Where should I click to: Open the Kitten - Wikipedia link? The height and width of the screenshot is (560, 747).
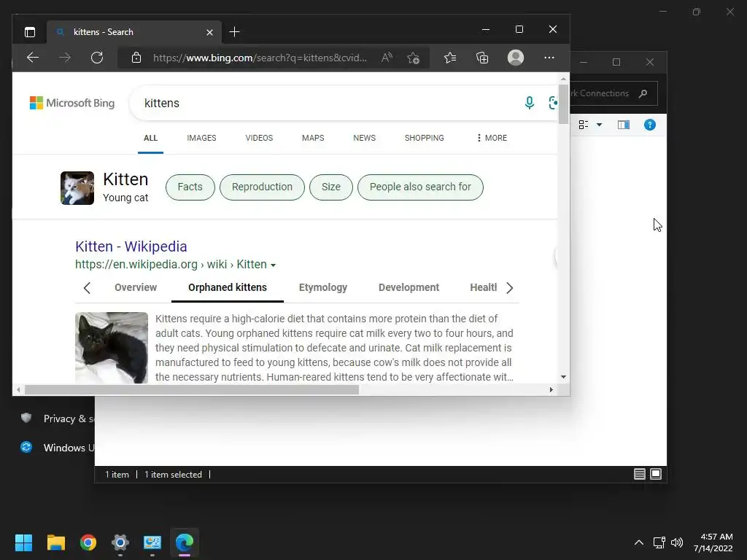coord(131,246)
